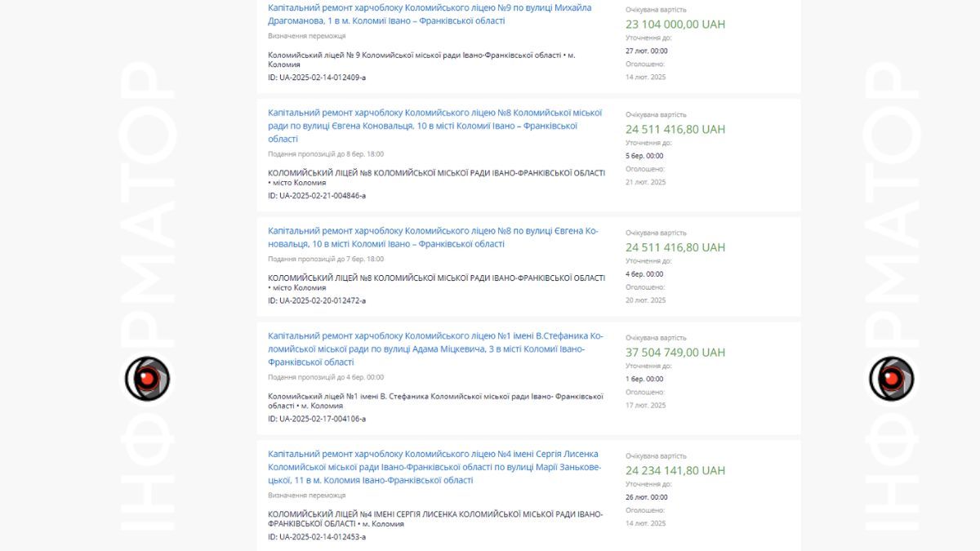
Task: Click status 'Подання пропозицій до 8 бер. 18:00'
Action: click(x=326, y=154)
